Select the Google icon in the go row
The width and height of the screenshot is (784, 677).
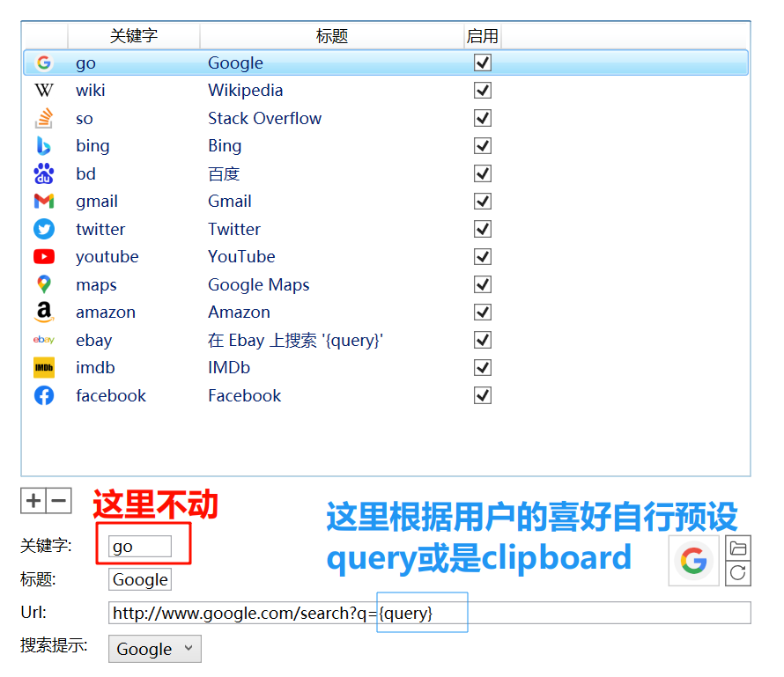pyautogui.click(x=44, y=63)
